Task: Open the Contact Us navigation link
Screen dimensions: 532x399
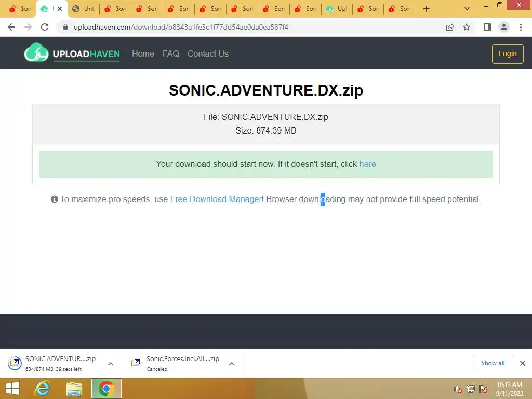Action: coord(208,54)
